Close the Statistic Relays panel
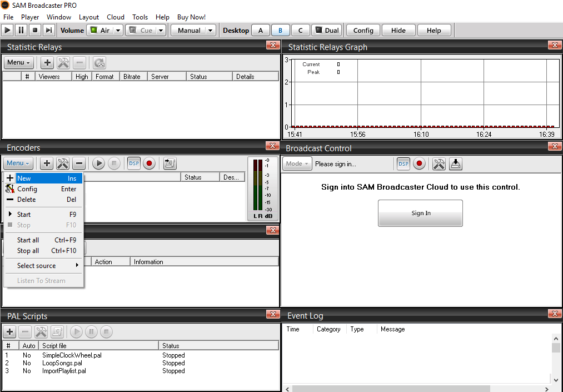 pyautogui.click(x=273, y=45)
